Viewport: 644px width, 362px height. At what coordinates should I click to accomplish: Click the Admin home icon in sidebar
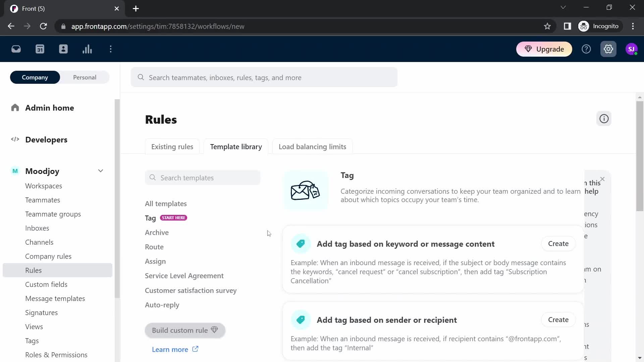[15, 108]
